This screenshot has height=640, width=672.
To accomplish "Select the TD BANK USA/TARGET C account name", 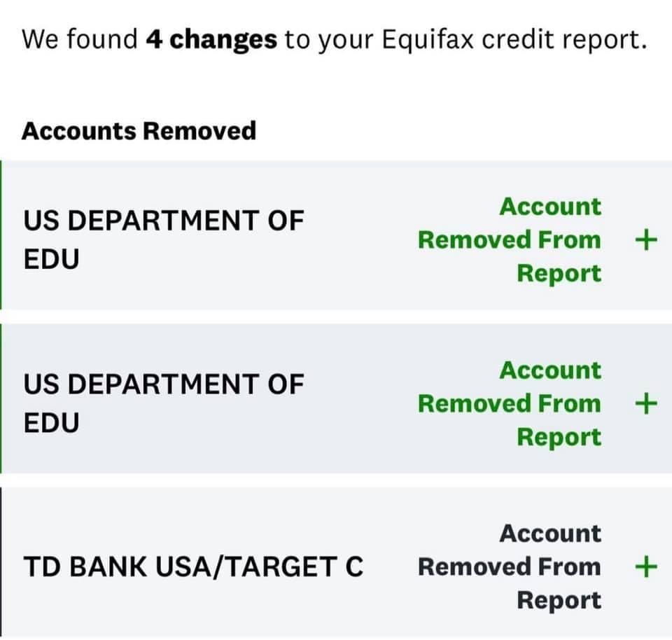I will 193,566.
